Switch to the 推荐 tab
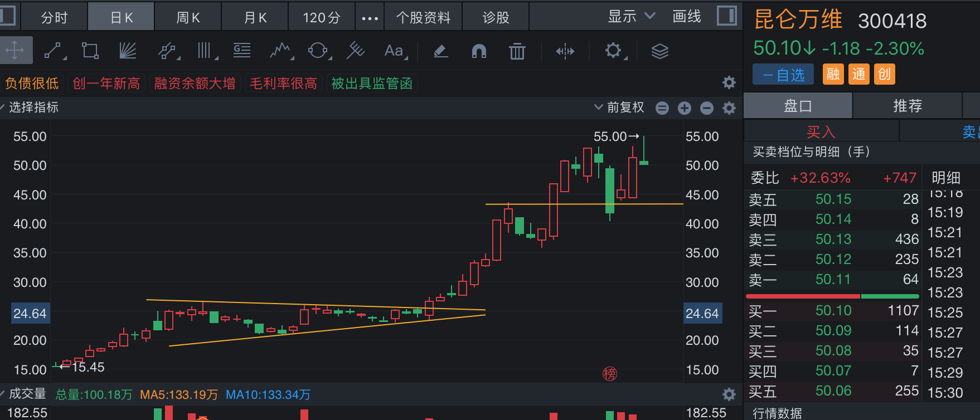The height and width of the screenshot is (420, 980). click(x=907, y=106)
